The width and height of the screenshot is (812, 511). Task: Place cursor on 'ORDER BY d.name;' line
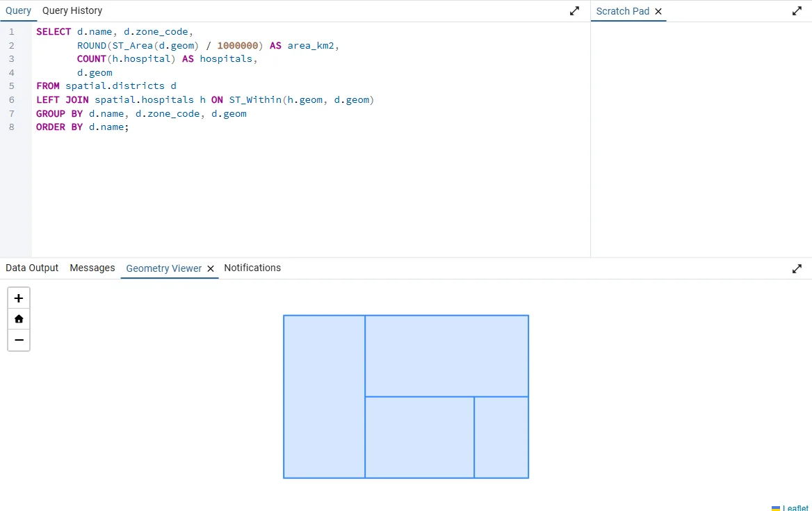[82, 127]
